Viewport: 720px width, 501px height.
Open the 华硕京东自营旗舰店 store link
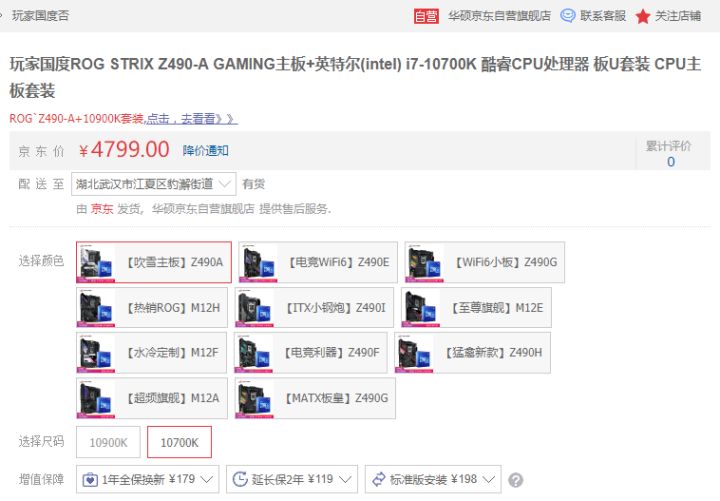tap(499, 16)
